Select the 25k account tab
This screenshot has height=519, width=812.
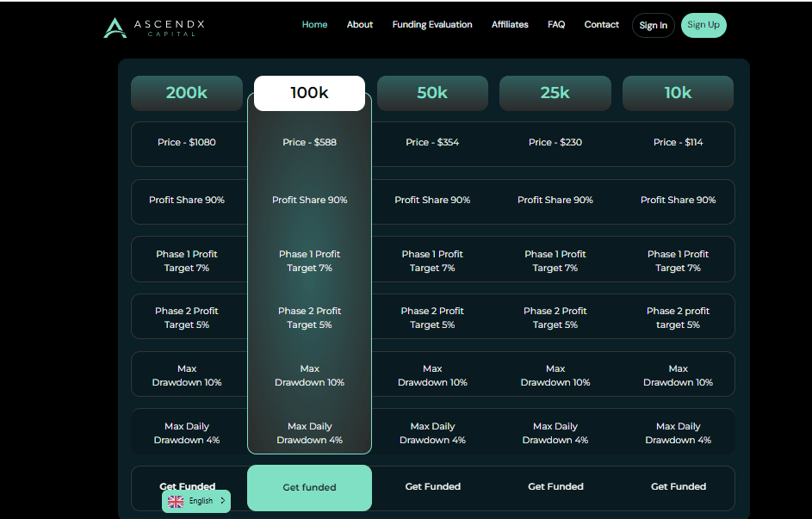tap(555, 93)
